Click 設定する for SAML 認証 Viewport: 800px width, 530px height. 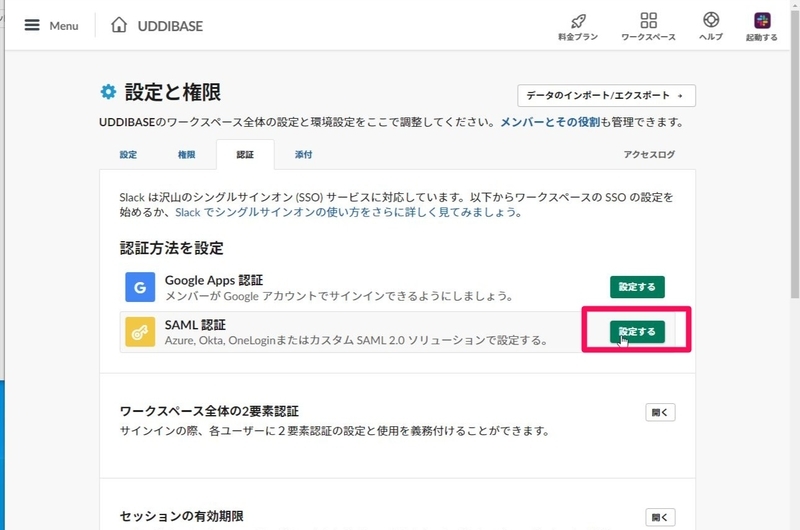click(637, 332)
